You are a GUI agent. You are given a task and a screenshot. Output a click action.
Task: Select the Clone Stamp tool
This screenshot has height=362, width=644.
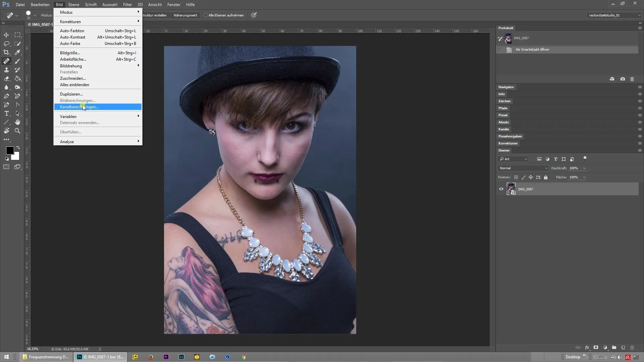(6, 70)
